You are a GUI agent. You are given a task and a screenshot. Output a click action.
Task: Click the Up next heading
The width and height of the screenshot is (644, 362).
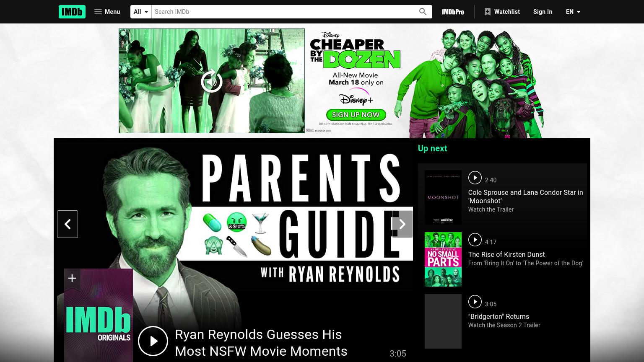point(432,148)
